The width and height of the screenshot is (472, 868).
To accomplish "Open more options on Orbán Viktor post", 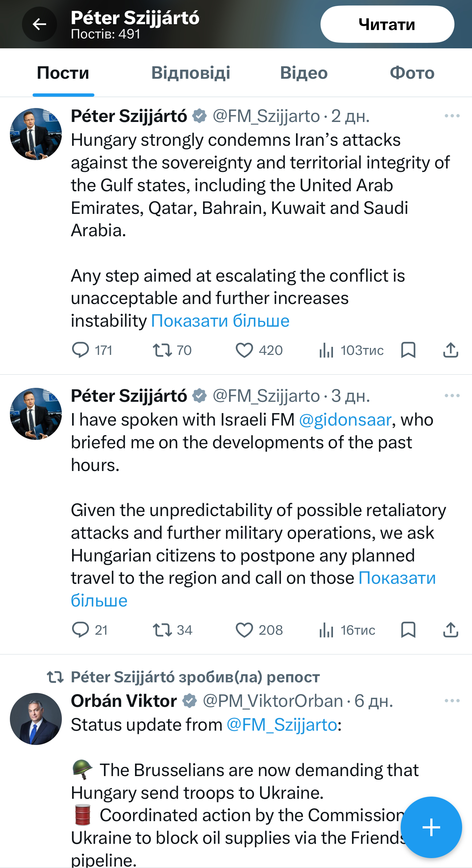I will pos(452,701).
